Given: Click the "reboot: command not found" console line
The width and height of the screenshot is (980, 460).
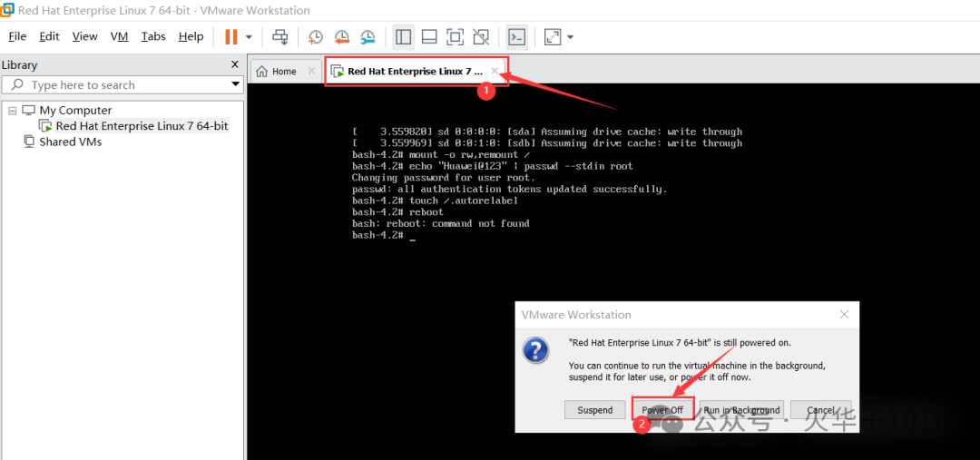Looking at the screenshot, I should [441, 224].
